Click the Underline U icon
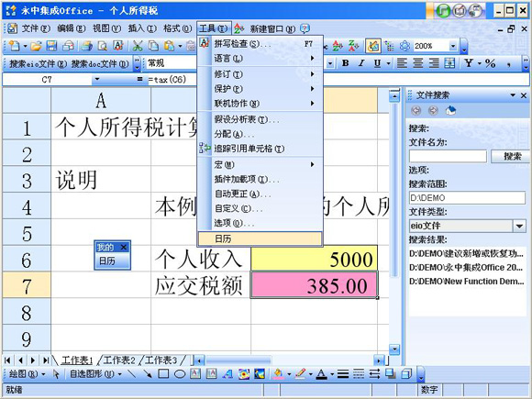This screenshot has height=399, width=532. 377,63
